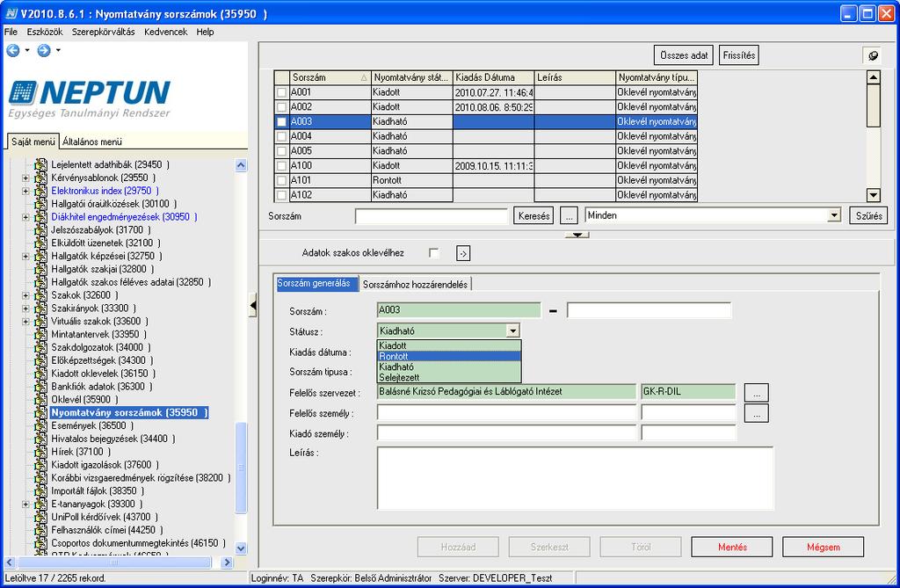
Task: Check the checkbox for row A001
Action: pyautogui.click(x=281, y=92)
